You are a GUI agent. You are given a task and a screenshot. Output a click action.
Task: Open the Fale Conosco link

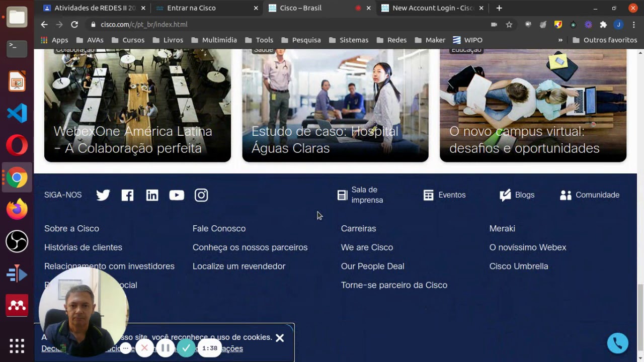(219, 228)
